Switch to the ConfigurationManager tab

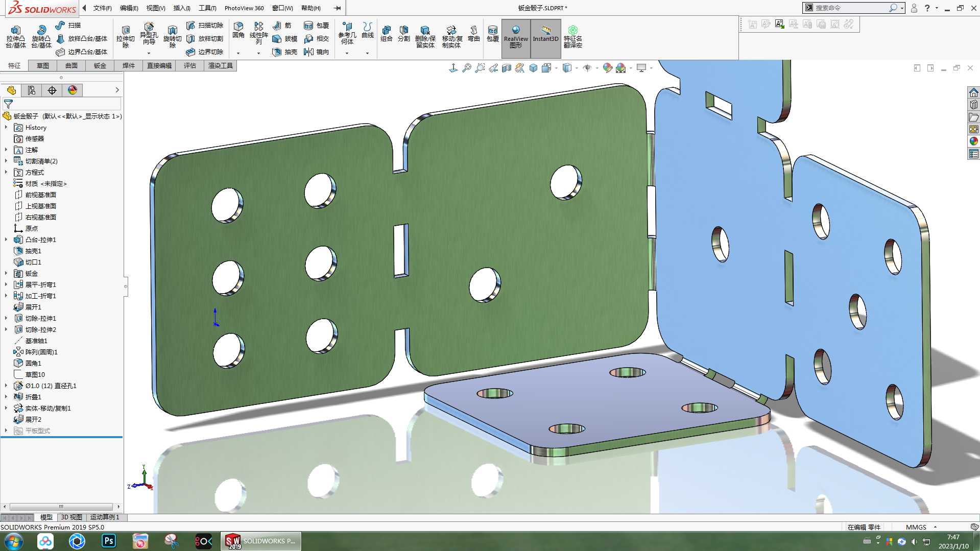(52, 90)
